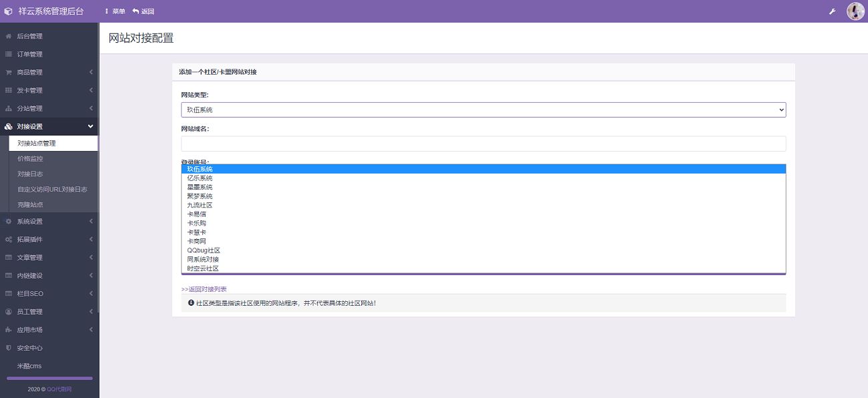This screenshot has width=868, height=398.
Task: Click the 系统设置 gear icon
Action: (x=9, y=222)
